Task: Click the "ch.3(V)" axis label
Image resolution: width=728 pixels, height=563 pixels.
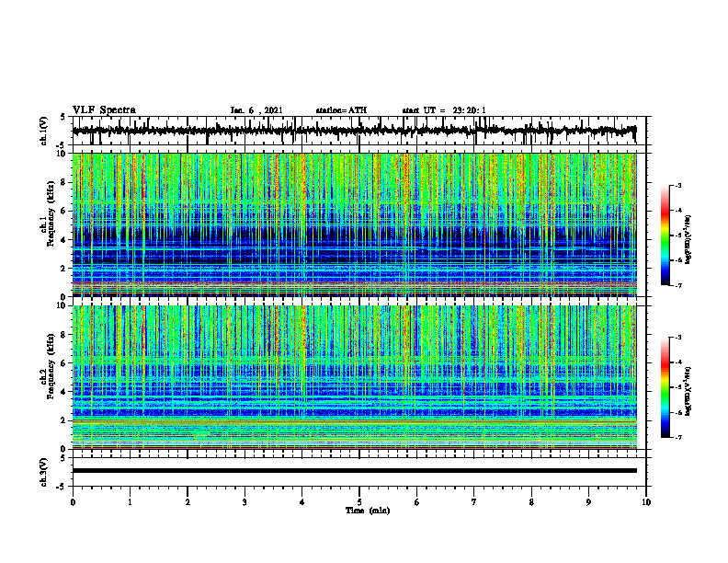Action: tap(44, 472)
